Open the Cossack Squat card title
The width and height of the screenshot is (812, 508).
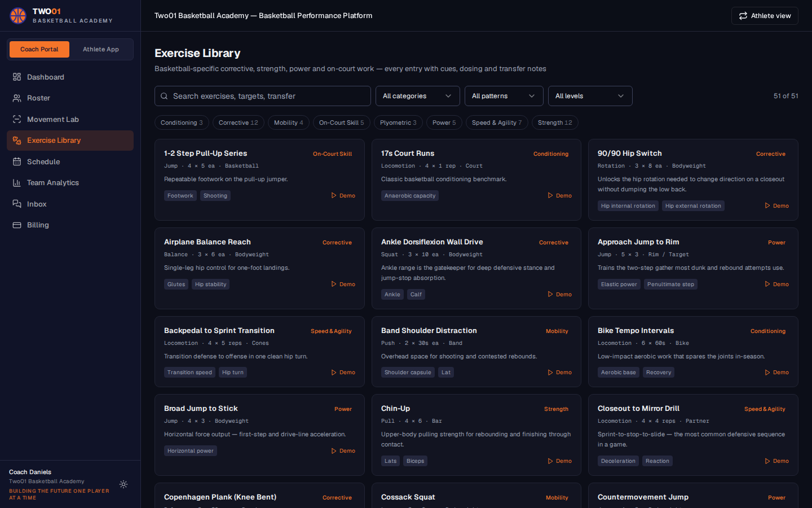(408, 497)
